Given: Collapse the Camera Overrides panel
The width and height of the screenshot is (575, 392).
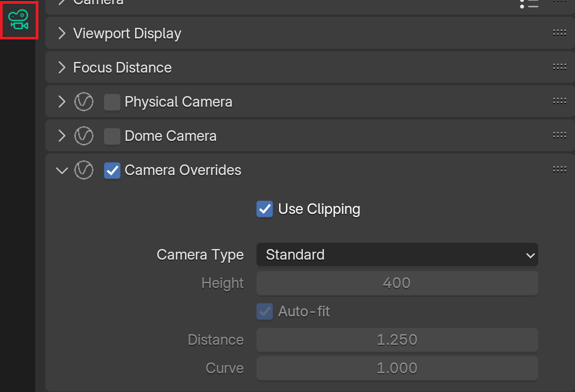Looking at the screenshot, I should pos(62,170).
